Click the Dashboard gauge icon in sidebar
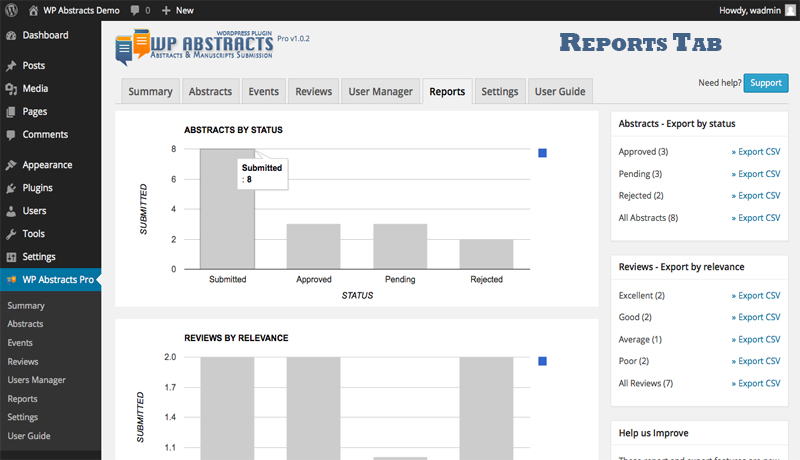This screenshot has height=460, width=800. [x=11, y=35]
